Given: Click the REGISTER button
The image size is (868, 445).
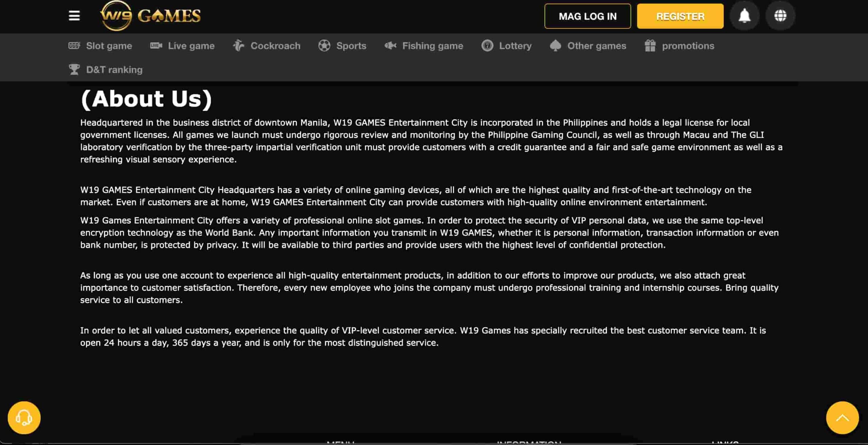Looking at the screenshot, I should coord(680,16).
